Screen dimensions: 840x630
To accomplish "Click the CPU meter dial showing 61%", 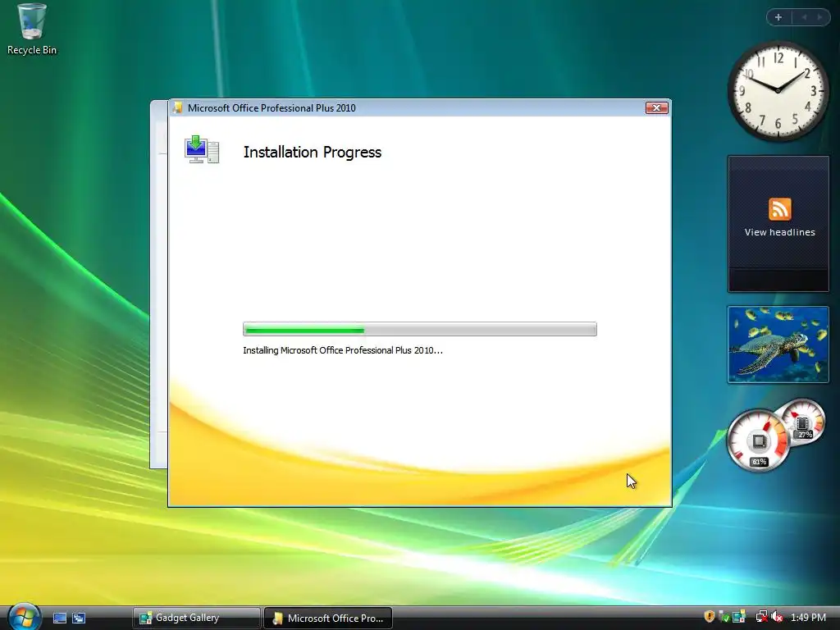I will pos(758,441).
